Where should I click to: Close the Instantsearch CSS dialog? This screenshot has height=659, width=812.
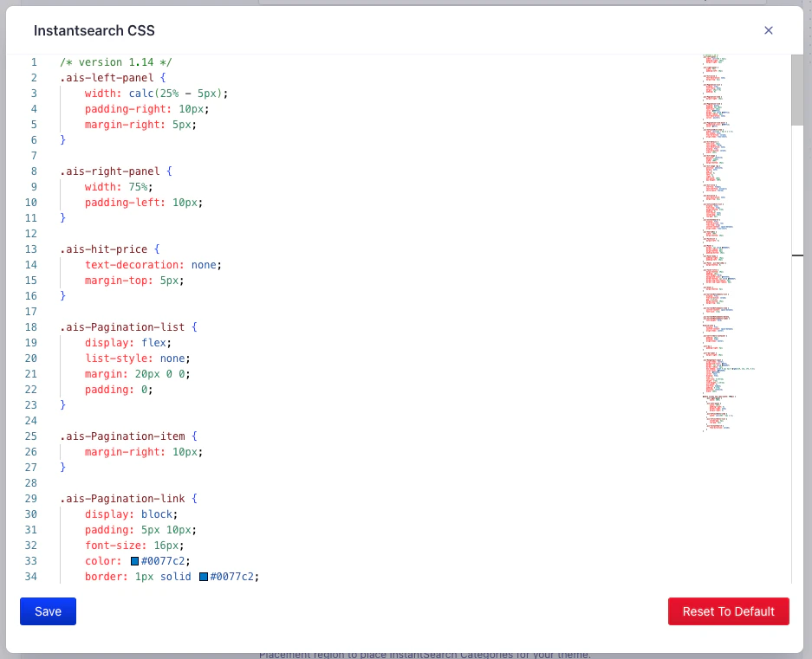click(768, 29)
